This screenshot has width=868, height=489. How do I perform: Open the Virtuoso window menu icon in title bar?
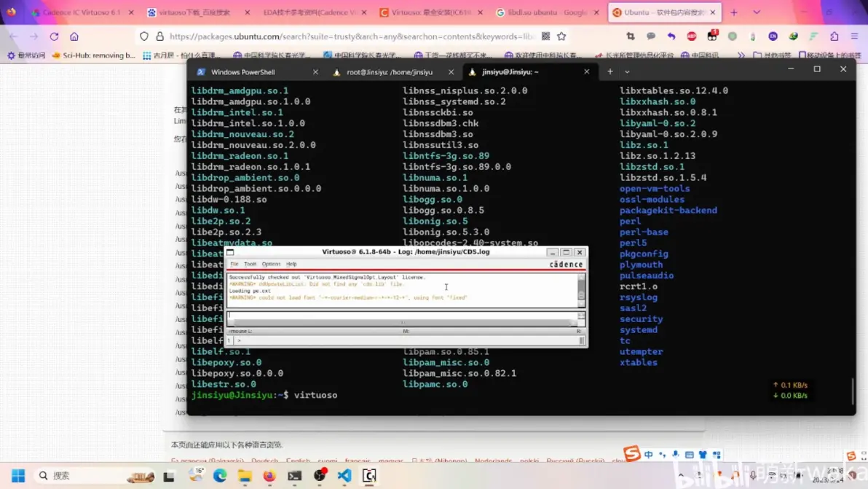point(230,252)
